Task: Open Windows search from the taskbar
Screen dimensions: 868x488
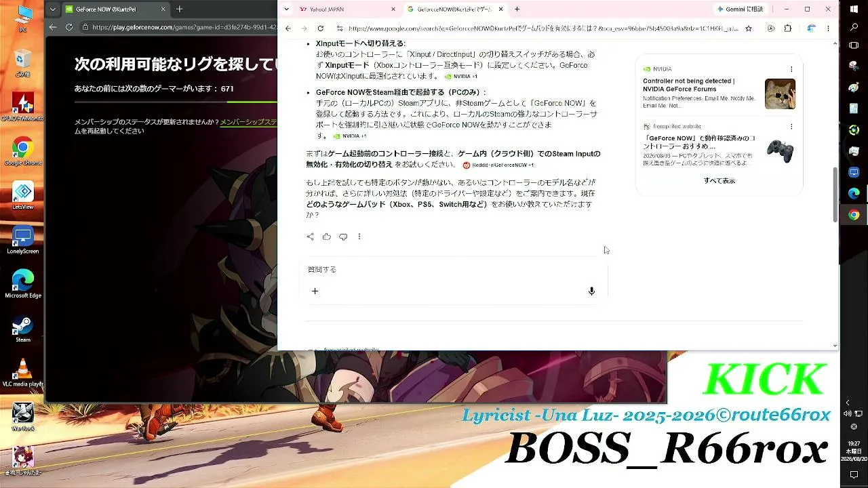Action: click(x=854, y=27)
